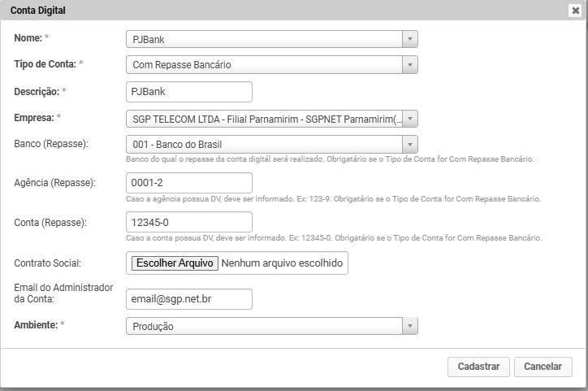The width and height of the screenshot is (588, 391).
Task: Submit the form with Cadastrar
Action: [478, 367]
